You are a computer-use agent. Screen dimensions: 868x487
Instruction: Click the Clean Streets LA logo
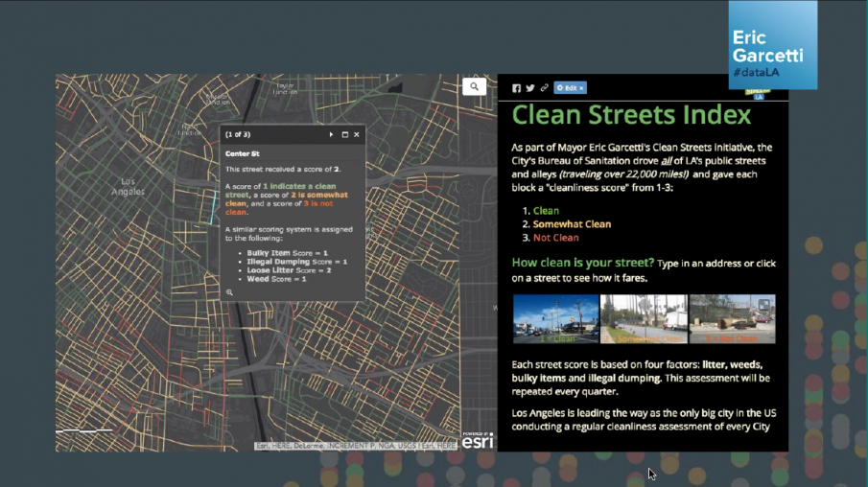tap(758, 94)
